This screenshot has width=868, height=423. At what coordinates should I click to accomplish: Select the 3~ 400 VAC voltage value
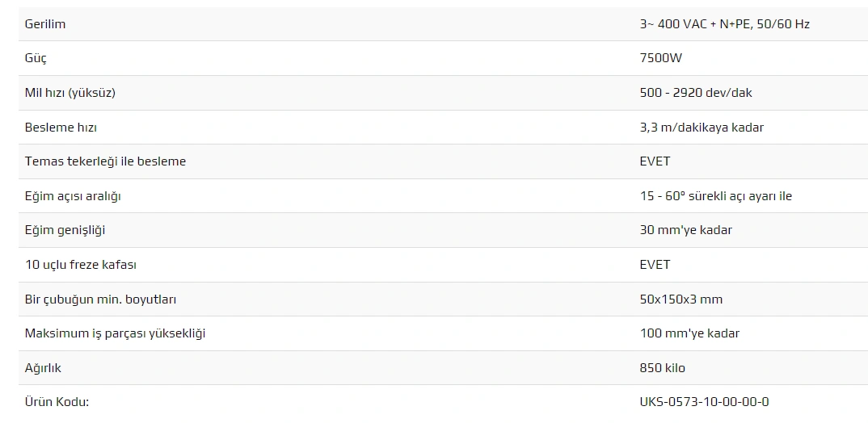pos(724,24)
